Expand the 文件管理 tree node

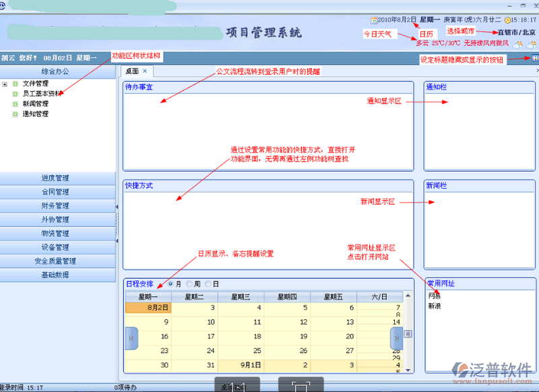click(x=5, y=84)
